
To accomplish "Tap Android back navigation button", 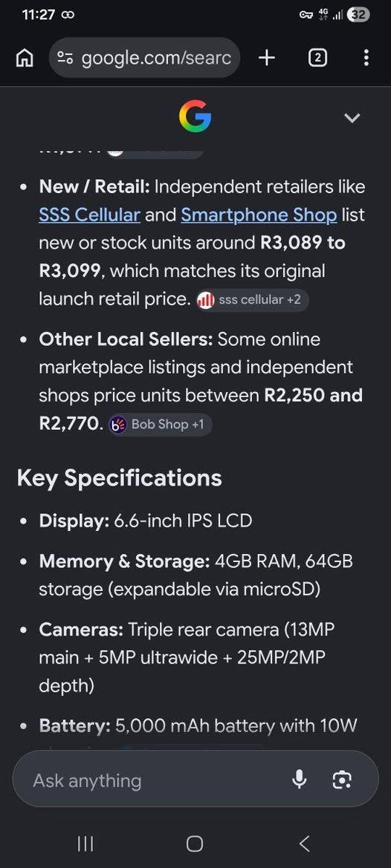I will click(x=304, y=843).
